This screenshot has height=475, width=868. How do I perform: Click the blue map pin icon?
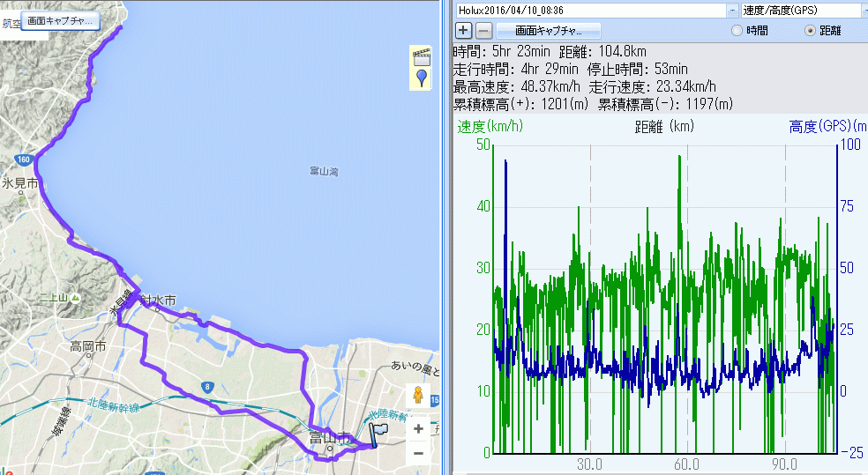[422, 79]
